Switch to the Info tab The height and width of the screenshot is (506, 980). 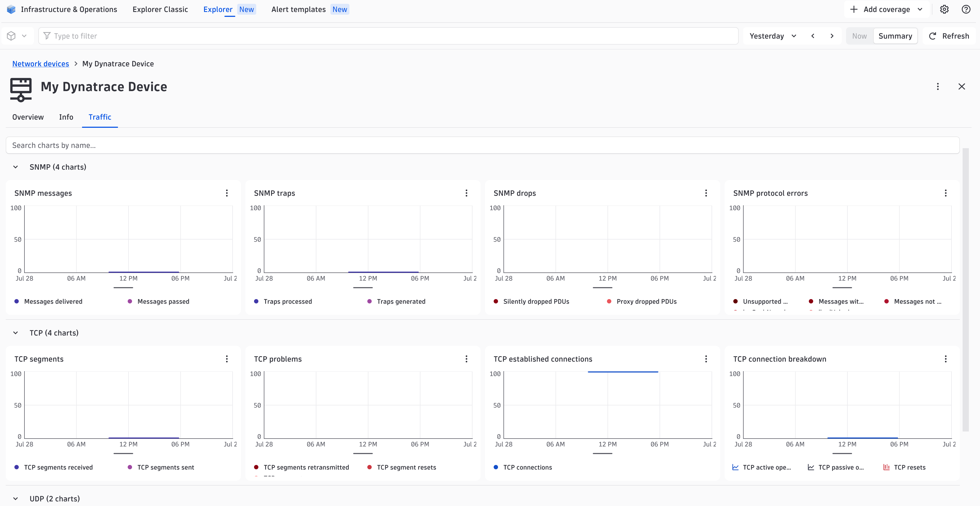[66, 117]
